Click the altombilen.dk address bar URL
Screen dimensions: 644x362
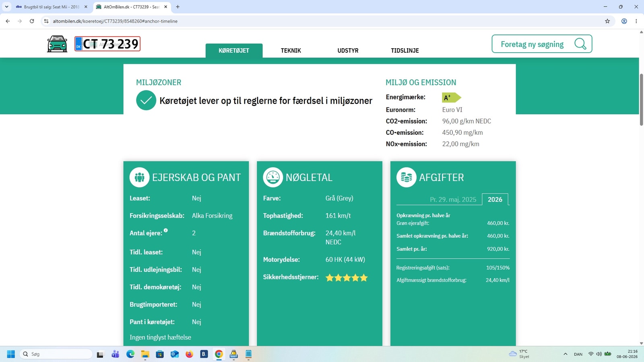(115, 21)
